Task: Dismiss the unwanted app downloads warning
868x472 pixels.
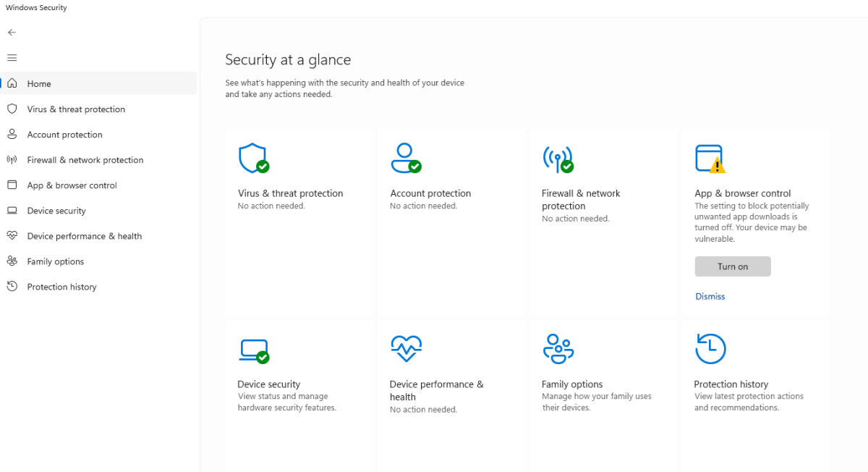Action: coord(710,296)
